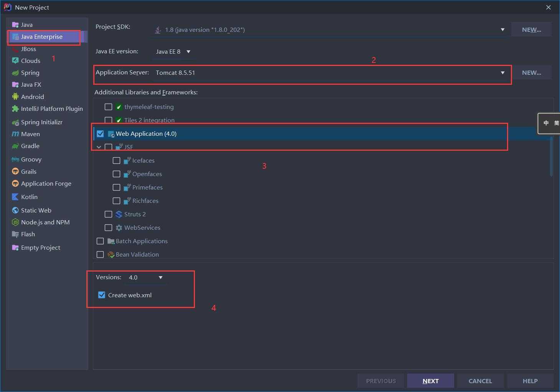Open the Project SDK dropdown
Image resolution: width=560 pixels, height=392 pixels.
[330, 30]
